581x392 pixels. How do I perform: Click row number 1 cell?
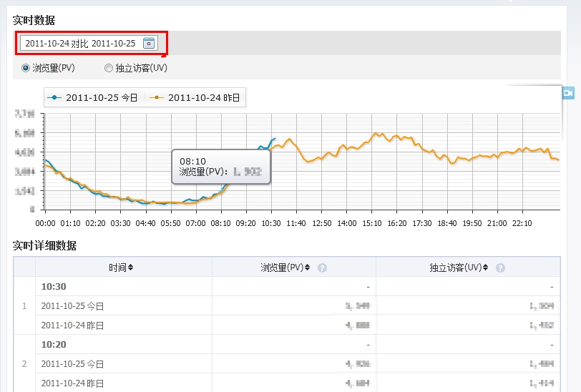24,305
